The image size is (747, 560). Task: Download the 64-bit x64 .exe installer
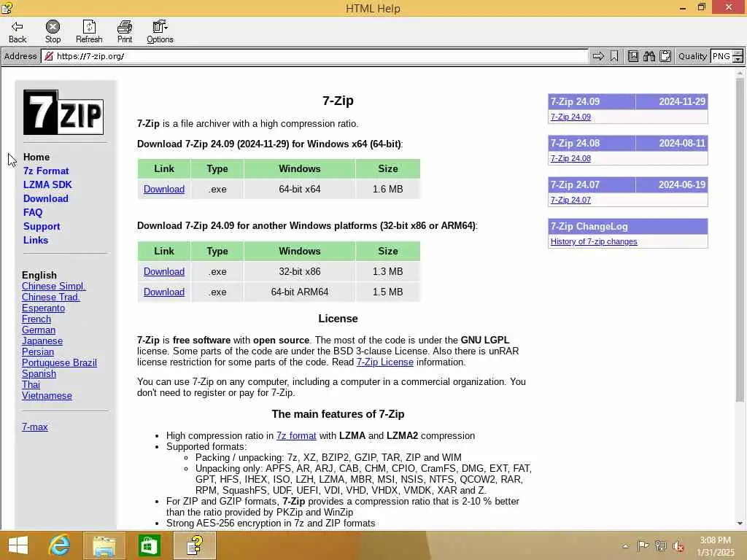click(x=164, y=189)
